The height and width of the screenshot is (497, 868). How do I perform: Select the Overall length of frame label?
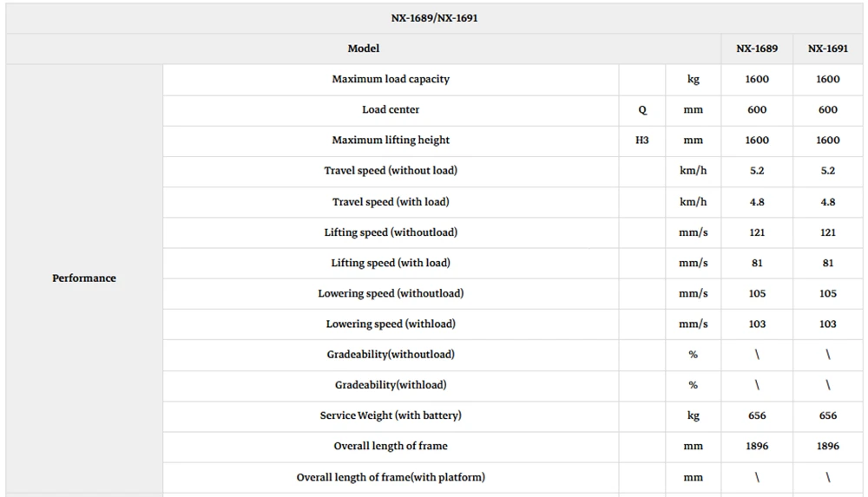(x=391, y=446)
